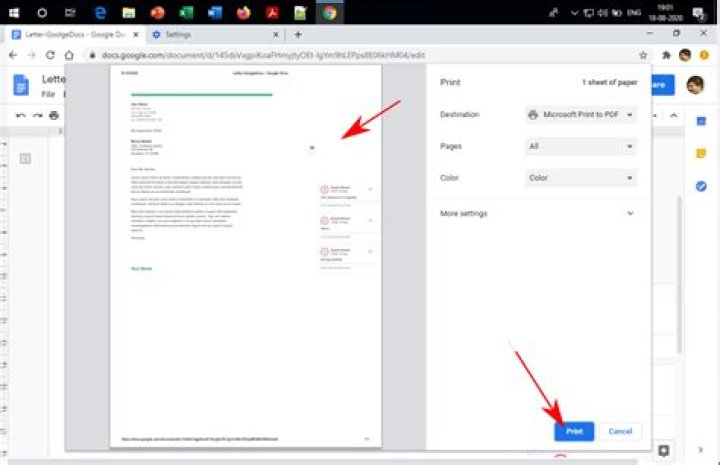The height and width of the screenshot is (465, 720).
Task: Open Google Keep side panel
Action: click(x=701, y=153)
